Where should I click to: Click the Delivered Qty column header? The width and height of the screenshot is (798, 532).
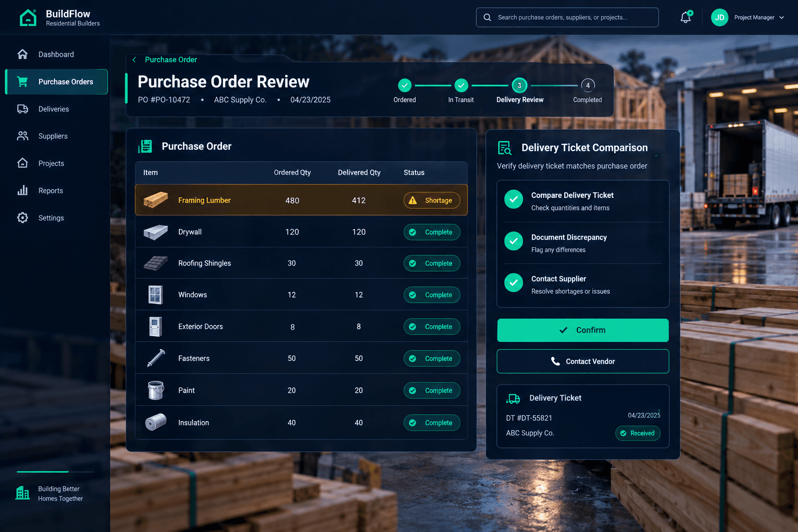tap(359, 172)
